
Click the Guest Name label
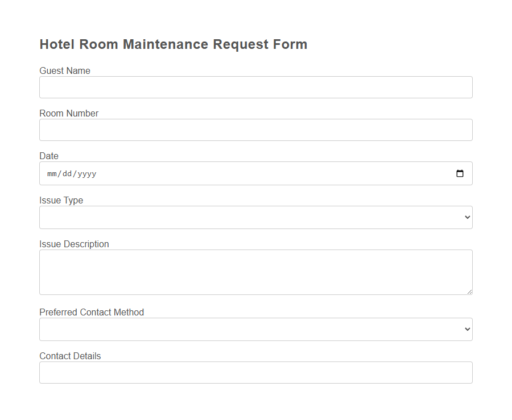tap(64, 70)
